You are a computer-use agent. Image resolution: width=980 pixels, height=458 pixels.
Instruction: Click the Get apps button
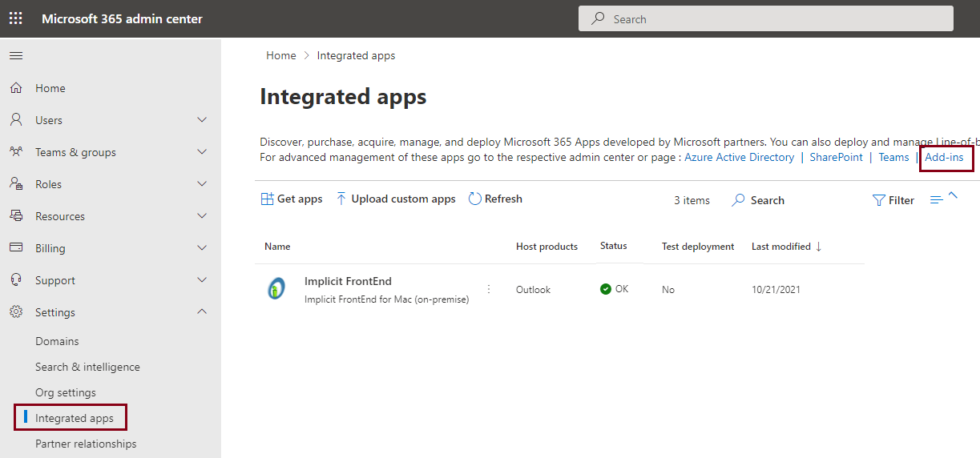292,199
